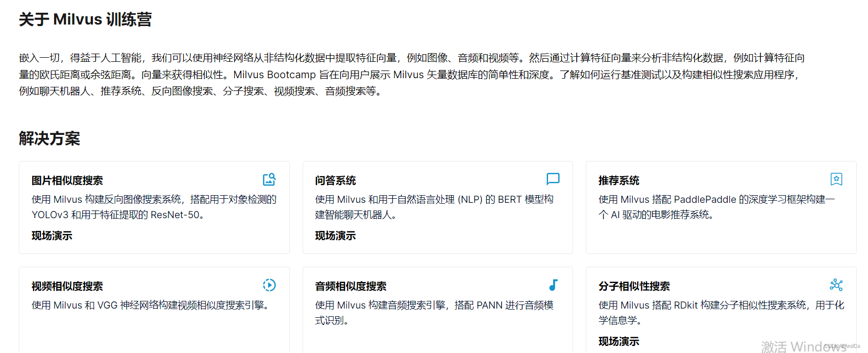Open the 问答系统 card title
Screen dimensions: 868x353
click(335, 181)
